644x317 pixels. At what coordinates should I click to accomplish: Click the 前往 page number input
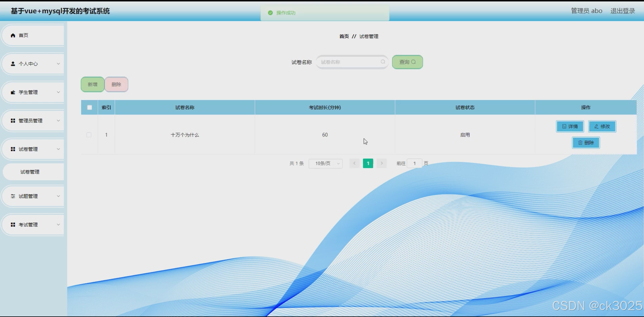point(414,163)
